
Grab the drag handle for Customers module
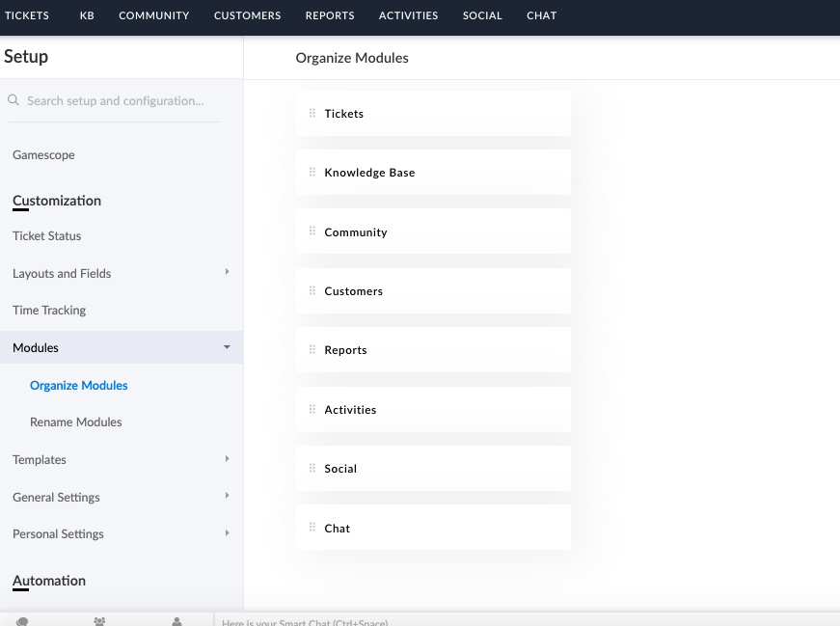click(x=312, y=290)
